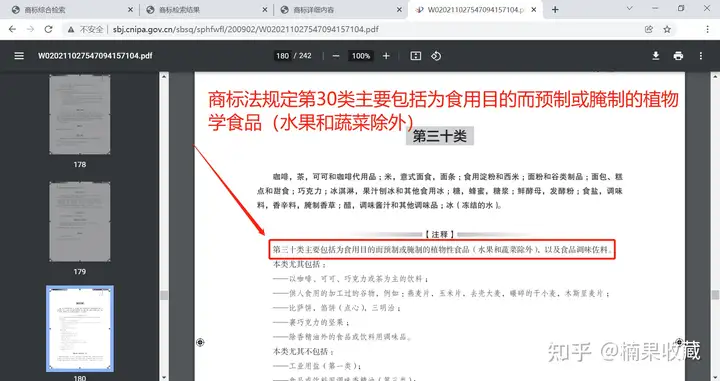Screen dimensions: 720x381
Task: Click the document scrollbar up arrow
Action: 715,76
